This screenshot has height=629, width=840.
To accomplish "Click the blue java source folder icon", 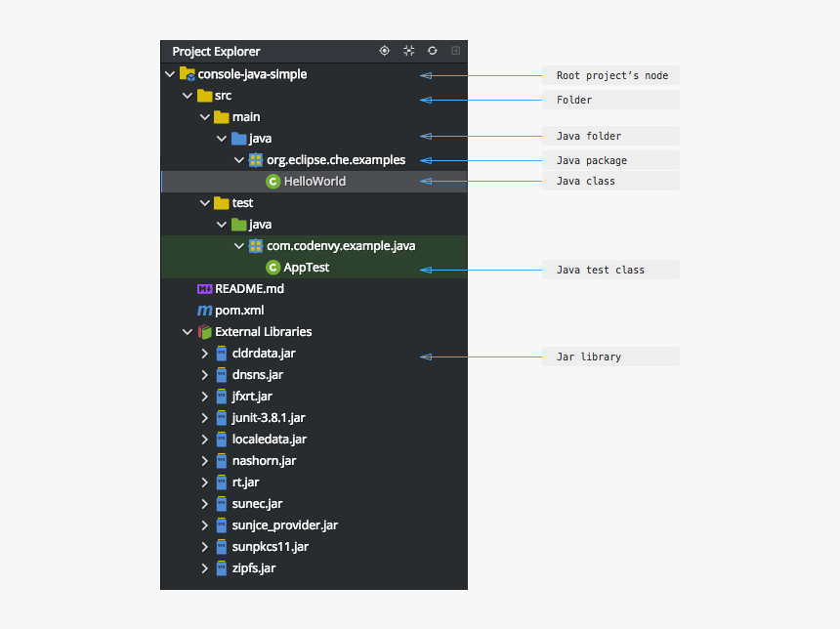I will [239, 139].
